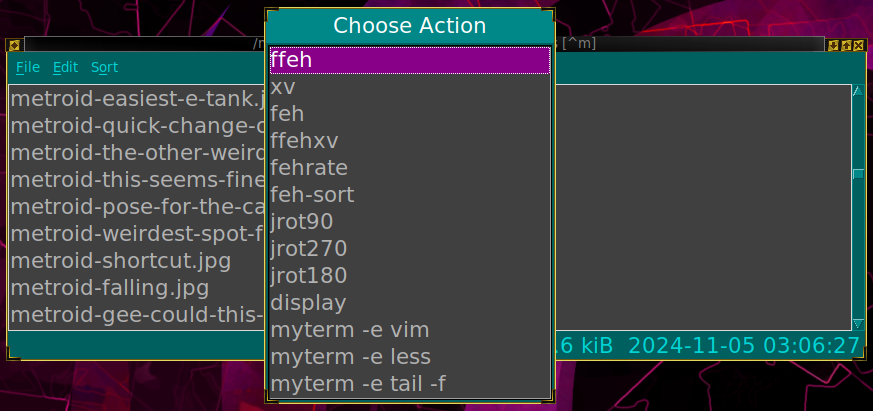Select metroid-falling.jpg file
This screenshot has height=411, width=873.
(x=110, y=288)
